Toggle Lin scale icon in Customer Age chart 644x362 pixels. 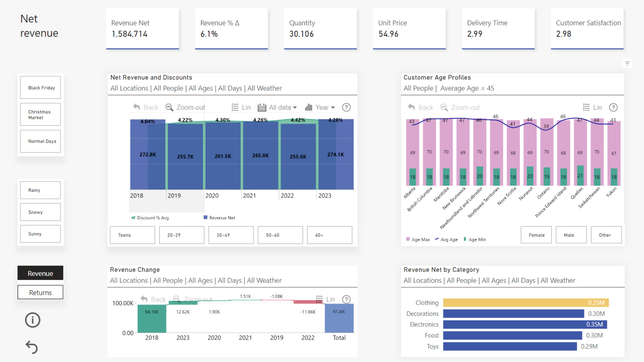pyautogui.click(x=586, y=107)
